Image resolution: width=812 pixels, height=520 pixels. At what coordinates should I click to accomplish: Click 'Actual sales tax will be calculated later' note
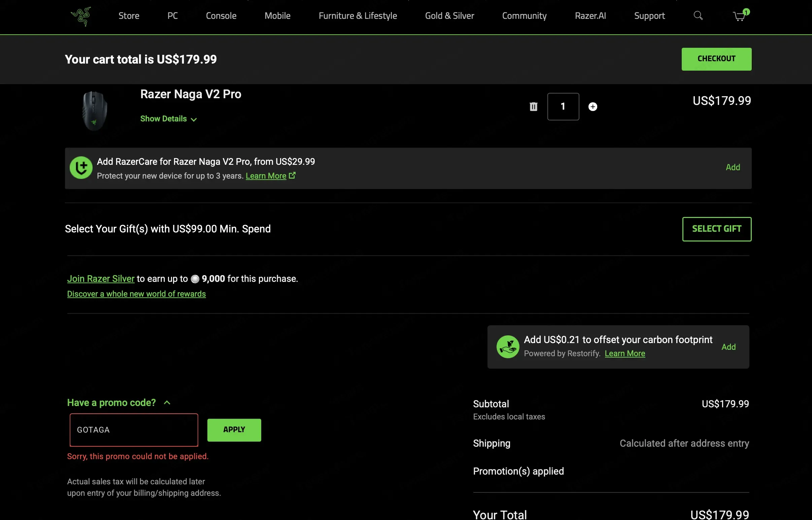tap(144, 487)
